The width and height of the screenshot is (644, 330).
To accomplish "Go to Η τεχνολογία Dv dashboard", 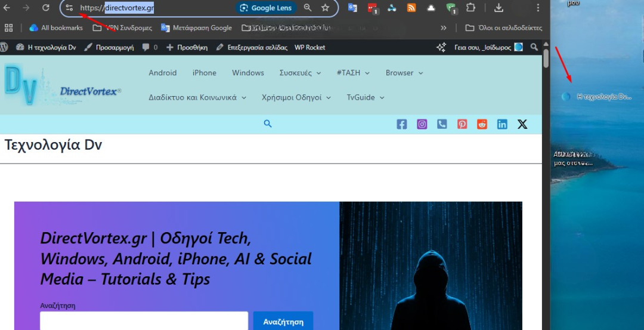I will pyautogui.click(x=46, y=47).
